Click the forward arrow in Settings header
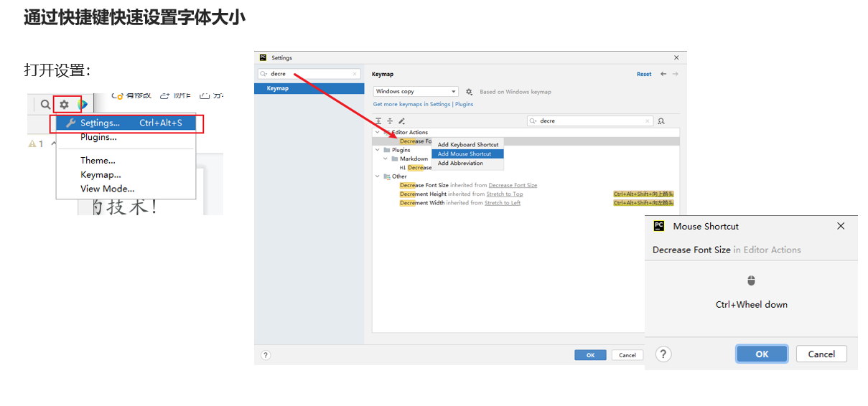 coord(675,74)
